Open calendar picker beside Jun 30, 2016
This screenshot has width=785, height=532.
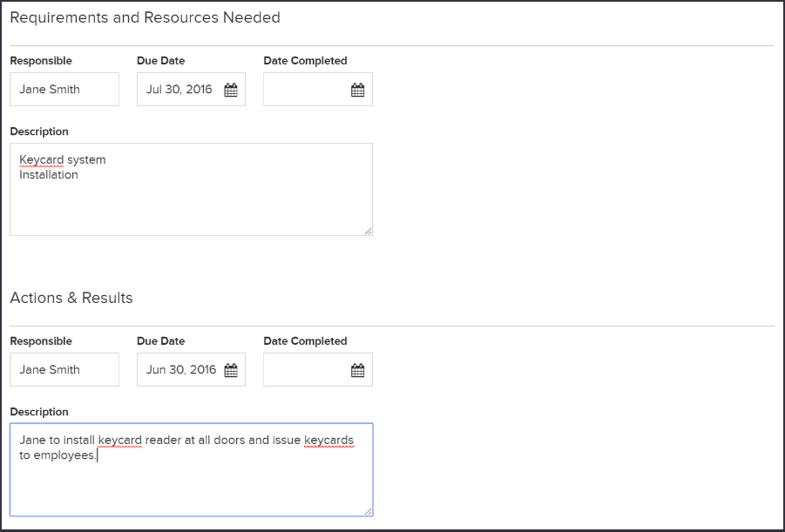[x=231, y=370]
